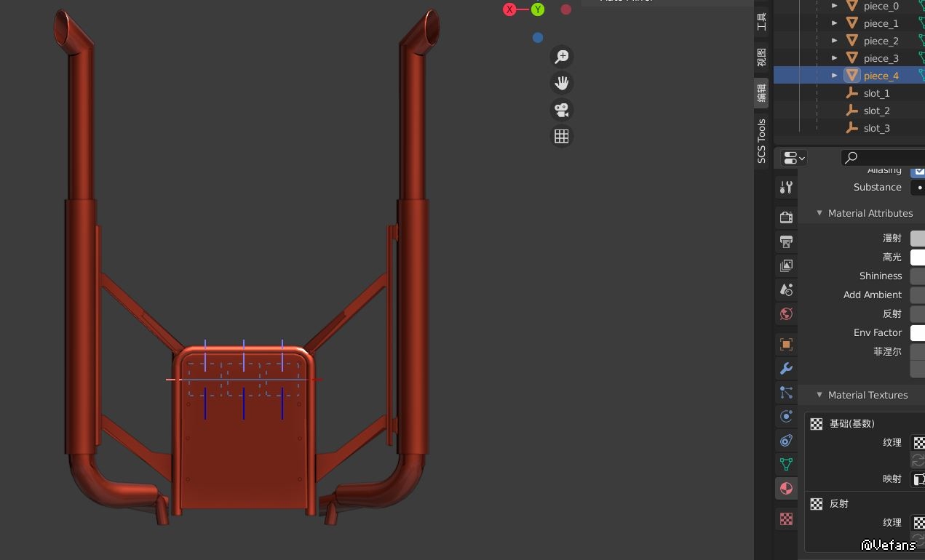Click the blue Z axis gizmo dot

pos(538,38)
